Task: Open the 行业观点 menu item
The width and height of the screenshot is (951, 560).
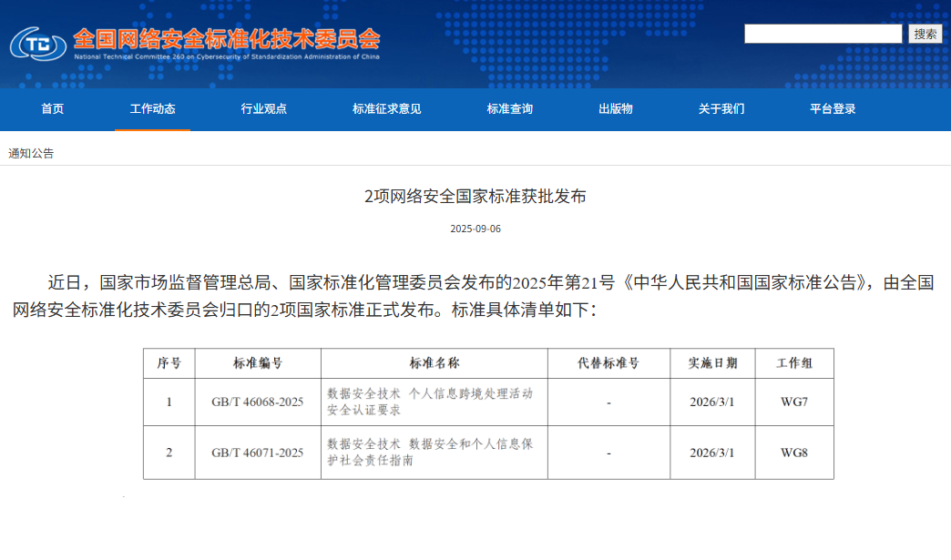Action: [x=261, y=109]
